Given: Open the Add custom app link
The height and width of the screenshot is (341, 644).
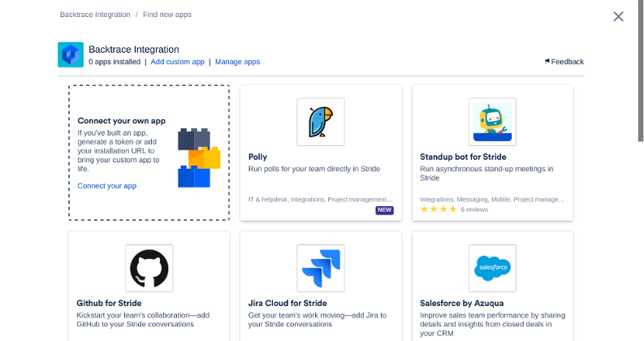Looking at the screenshot, I should coord(177,62).
